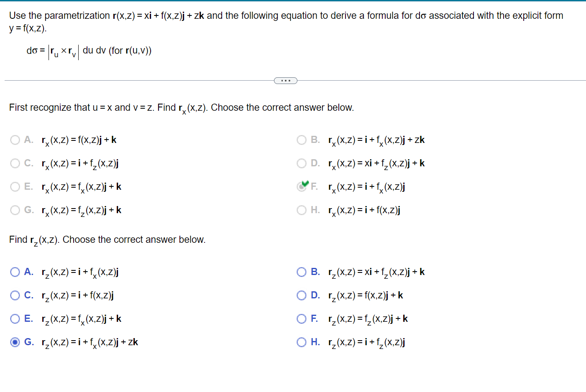
Task: Select option E for the first question
Action: [15, 186]
